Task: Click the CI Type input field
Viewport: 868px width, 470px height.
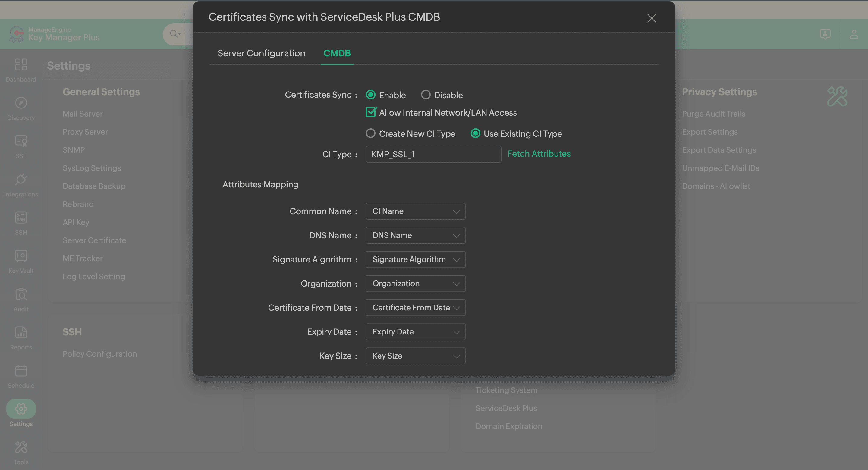Action: pyautogui.click(x=433, y=154)
